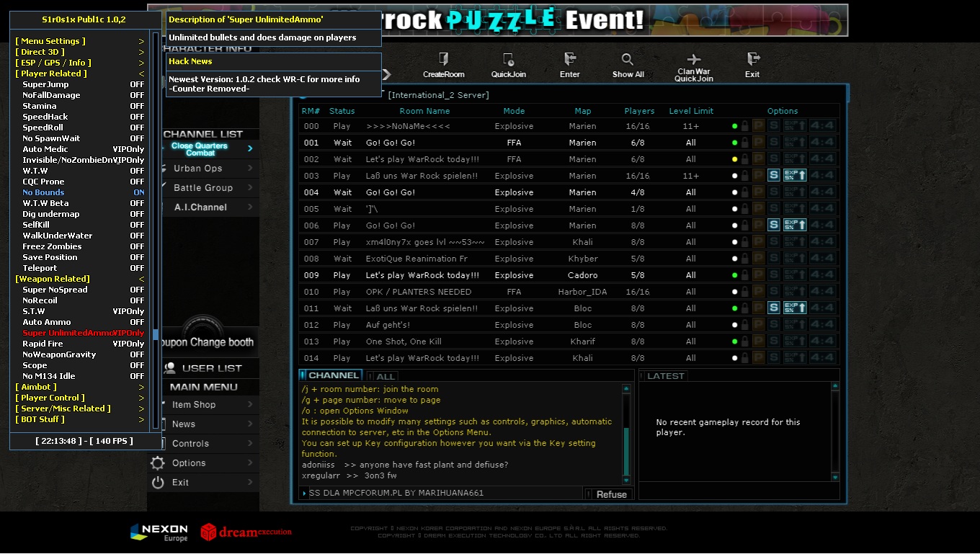Open the LATEST tab
The height and width of the screenshot is (554, 980).
click(x=664, y=376)
